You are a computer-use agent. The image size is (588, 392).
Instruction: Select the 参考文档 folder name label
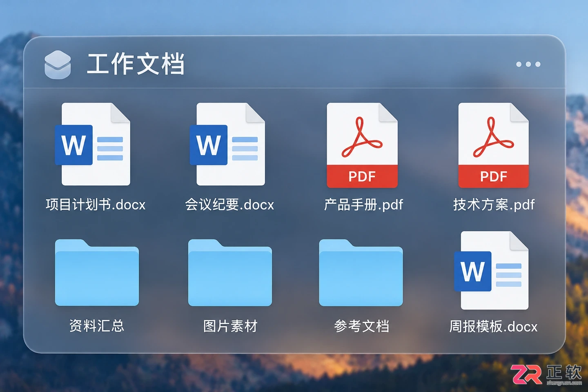tap(361, 326)
